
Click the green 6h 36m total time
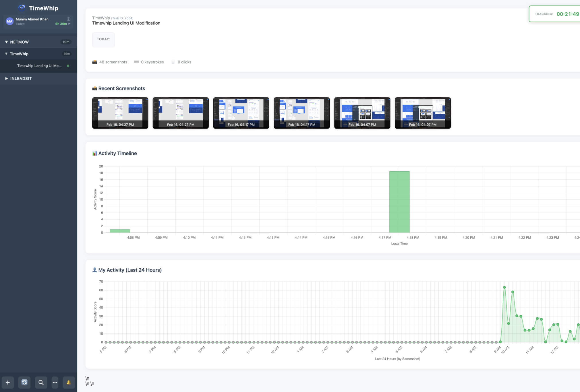pos(61,24)
